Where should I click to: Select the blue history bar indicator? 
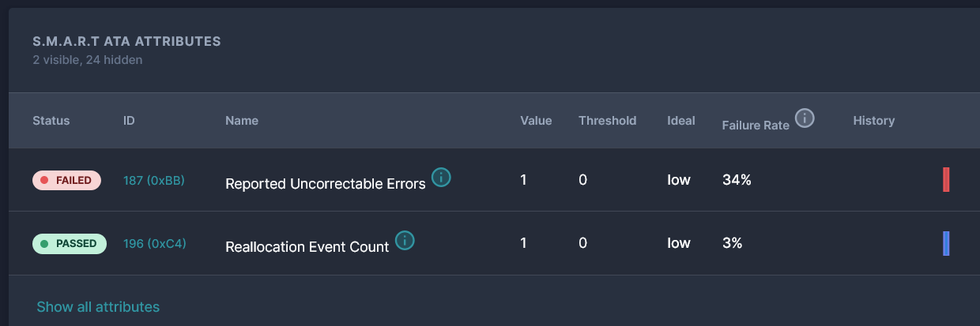click(946, 243)
